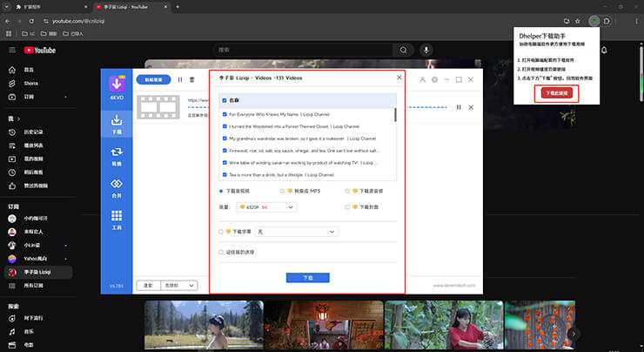The height and width of the screenshot is (352, 644).
Task: Uncheck 'My grandma's wardrobe was broken' video
Action: point(225,139)
